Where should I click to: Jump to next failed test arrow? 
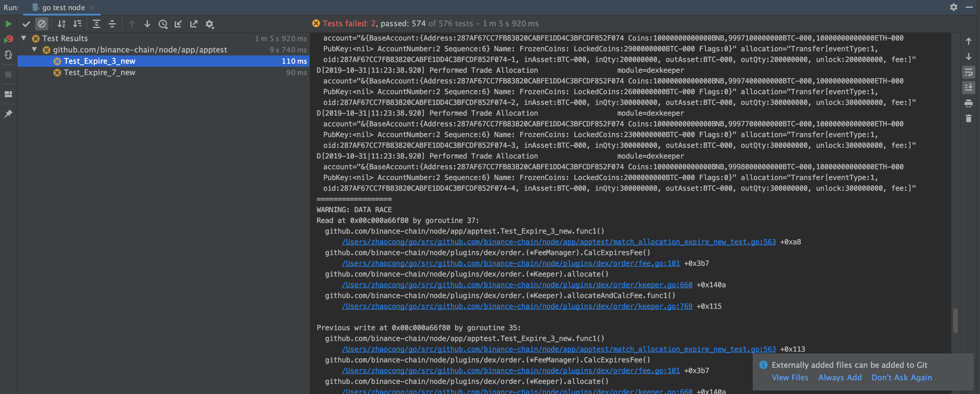[147, 24]
